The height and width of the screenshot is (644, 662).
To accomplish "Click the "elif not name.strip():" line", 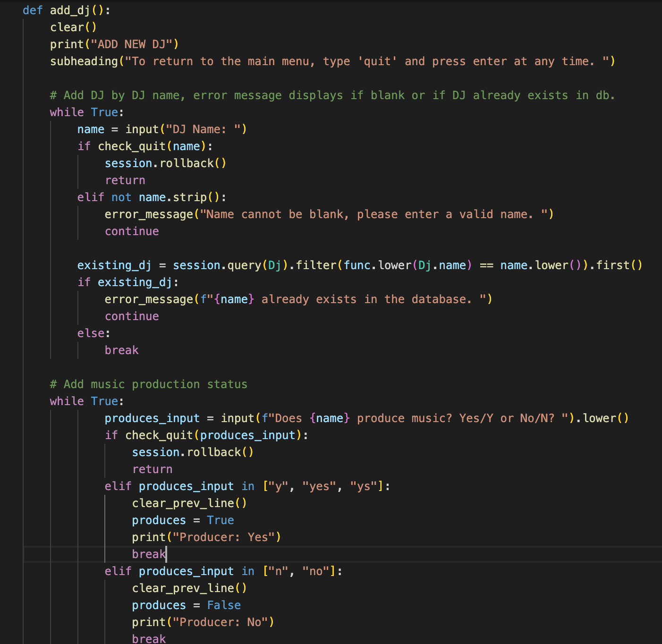I will 152,197.
